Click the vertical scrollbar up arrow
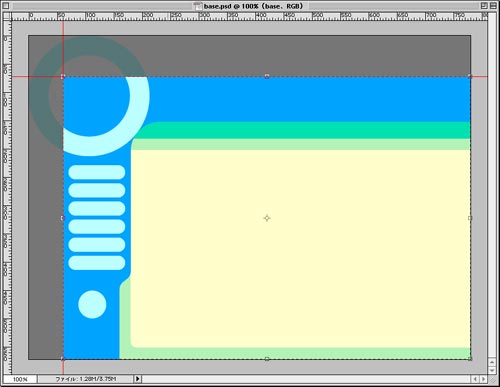 point(492,362)
